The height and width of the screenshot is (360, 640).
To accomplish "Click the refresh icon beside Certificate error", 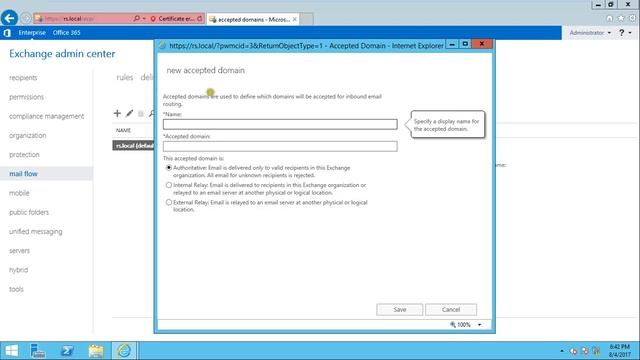I will pyautogui.click(x=200, y=18).
